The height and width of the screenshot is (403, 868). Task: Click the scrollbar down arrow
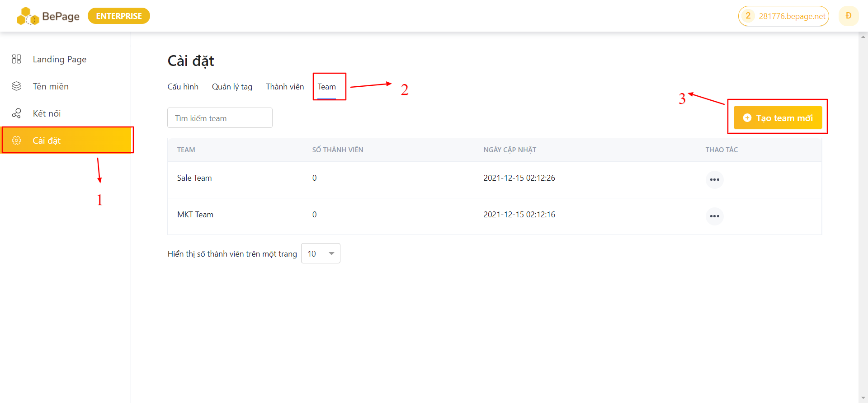[x=863, y=398]
